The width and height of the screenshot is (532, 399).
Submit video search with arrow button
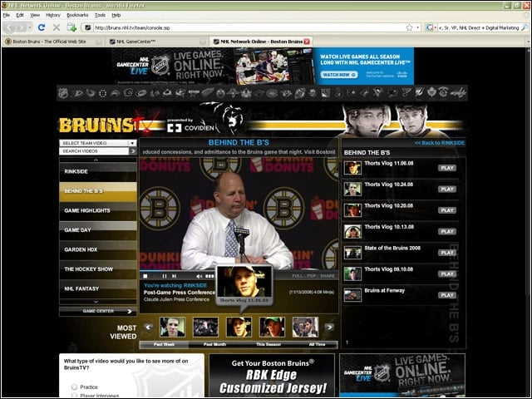coord(133,151)
